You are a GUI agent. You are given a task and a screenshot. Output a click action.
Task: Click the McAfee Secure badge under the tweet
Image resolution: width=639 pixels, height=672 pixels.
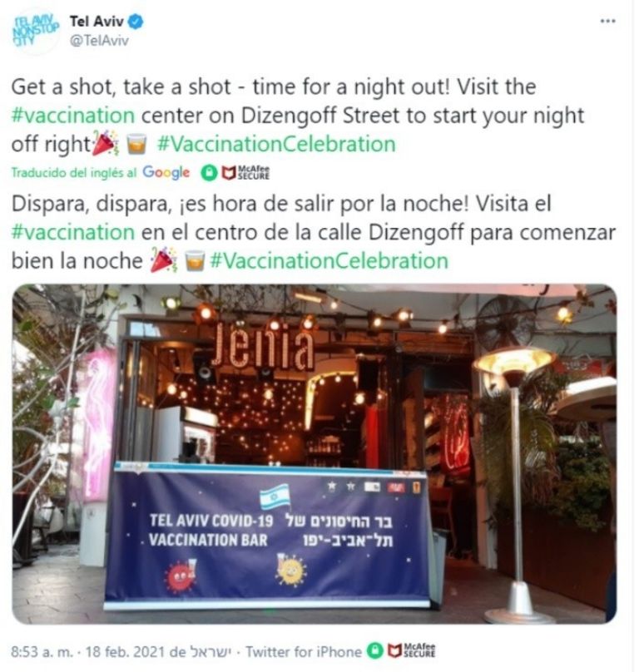[x=245, y=173]
